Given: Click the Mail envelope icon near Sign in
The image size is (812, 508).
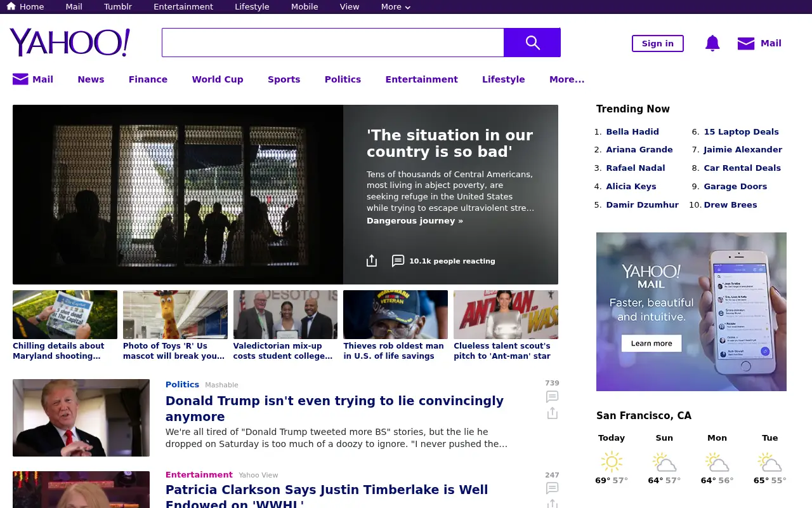Looking at the screenshot, I should pos(746,43).
